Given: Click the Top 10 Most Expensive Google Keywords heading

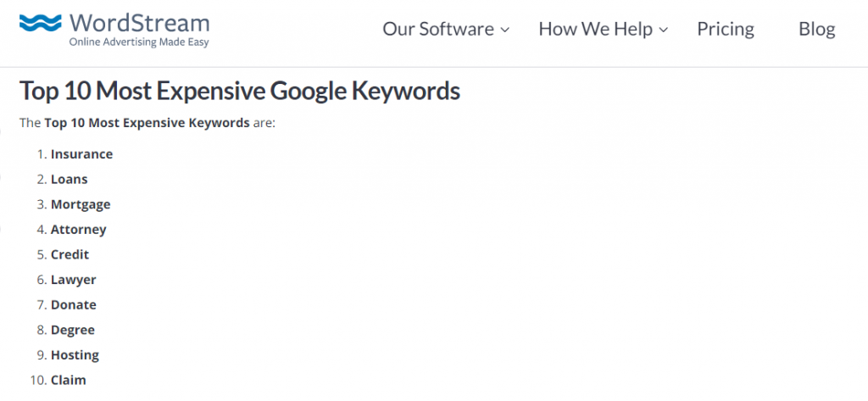Looking at the screenshot, I should pos(240,91).
